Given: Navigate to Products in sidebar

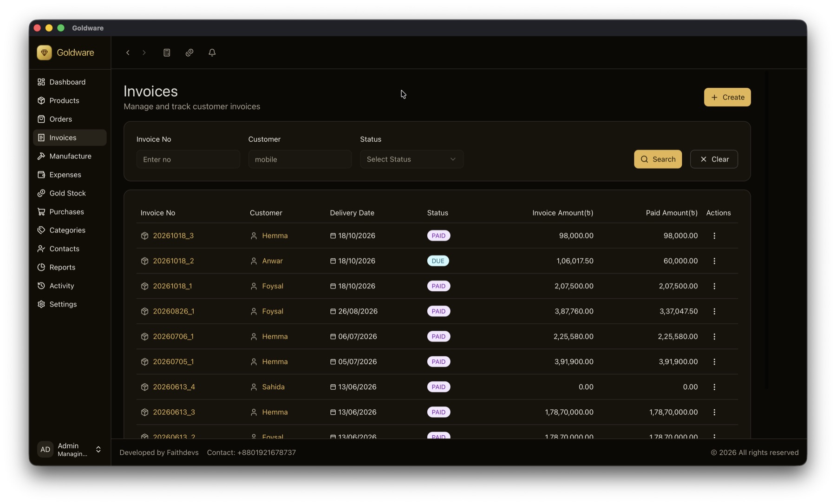Looking at the screenshot, I should 70,100.
